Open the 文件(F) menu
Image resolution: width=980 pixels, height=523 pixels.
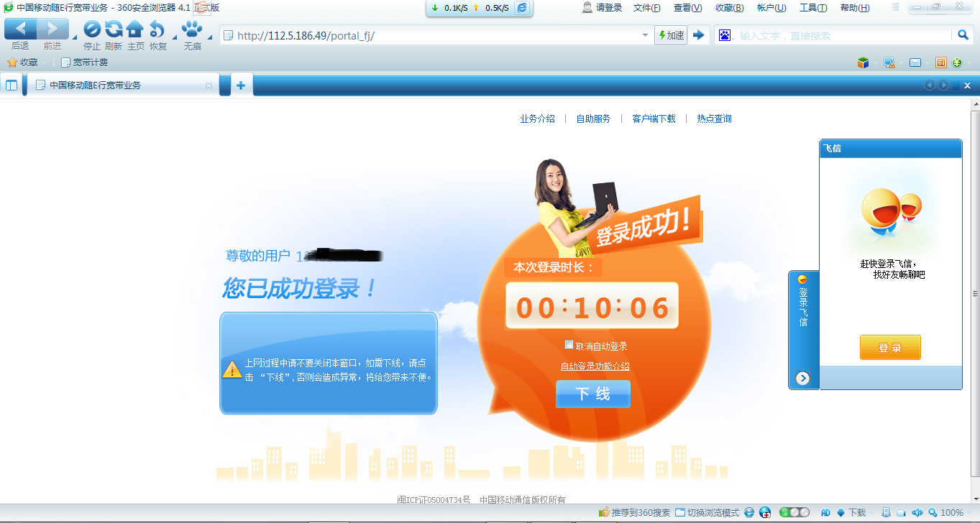pyautogui.click(x=646, y=8)
